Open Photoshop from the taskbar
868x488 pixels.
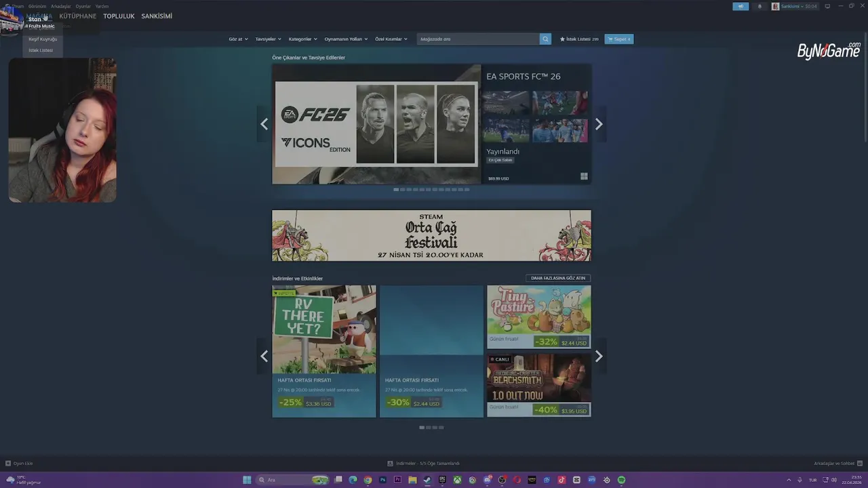click(382, 480)
